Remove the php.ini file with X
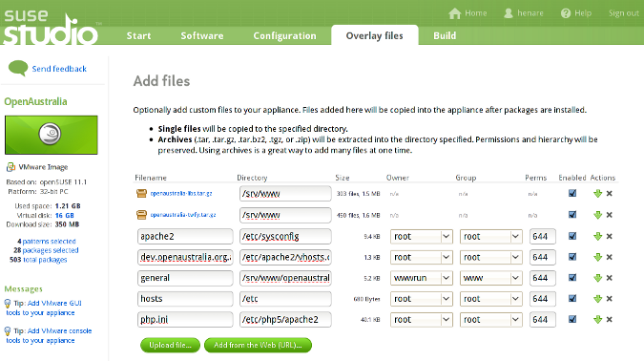Viewport: 644px width, 361px height. (x=610, y=319)
